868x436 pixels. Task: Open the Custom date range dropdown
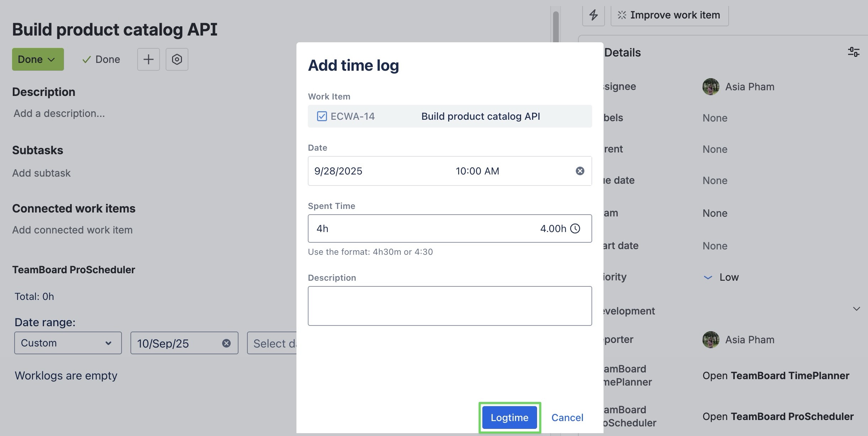point(68,343)
